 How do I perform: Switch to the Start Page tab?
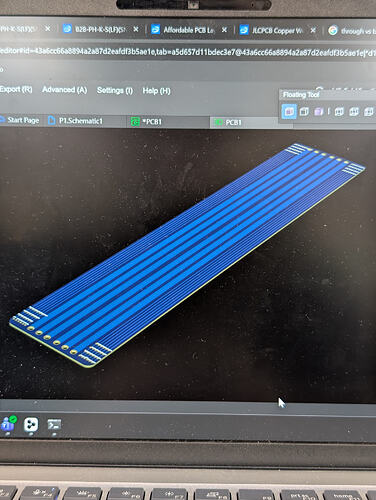(20, 120)
